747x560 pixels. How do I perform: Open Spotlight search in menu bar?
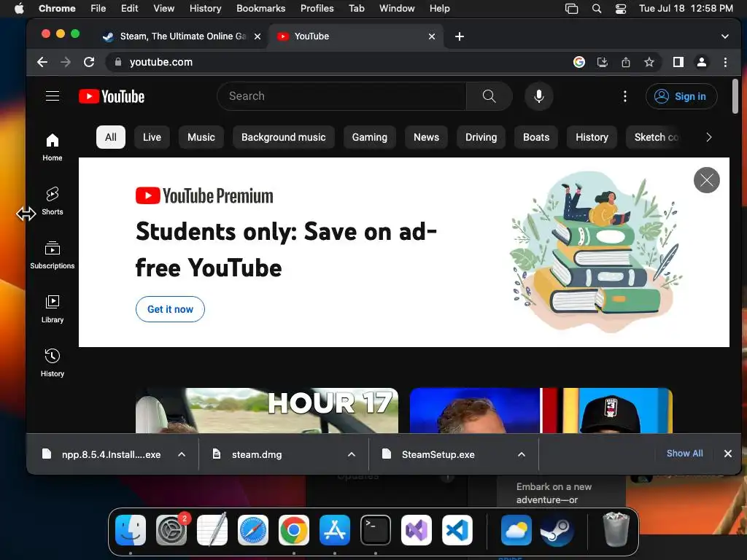[x=597, y=9]
